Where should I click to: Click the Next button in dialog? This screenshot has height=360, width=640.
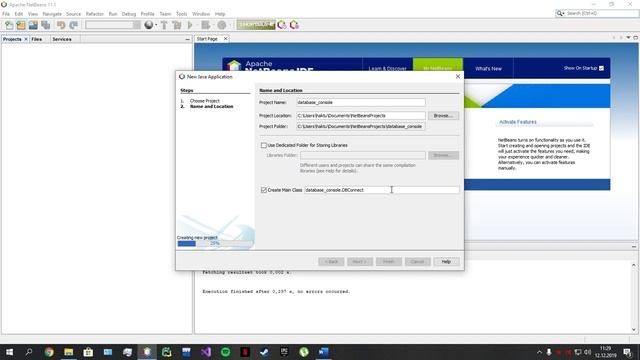[360, 262]
